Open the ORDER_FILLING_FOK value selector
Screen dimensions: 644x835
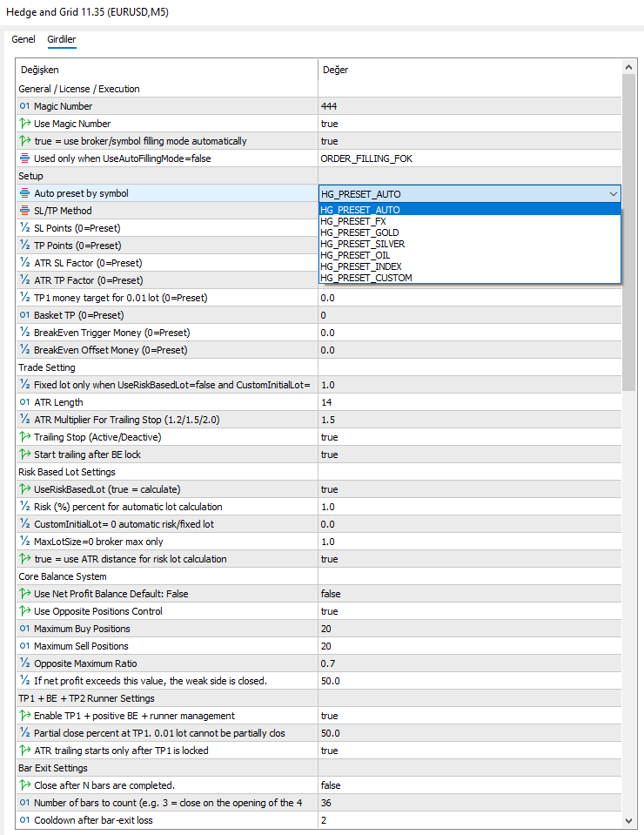pyautogui.click(x=469, y=158)
